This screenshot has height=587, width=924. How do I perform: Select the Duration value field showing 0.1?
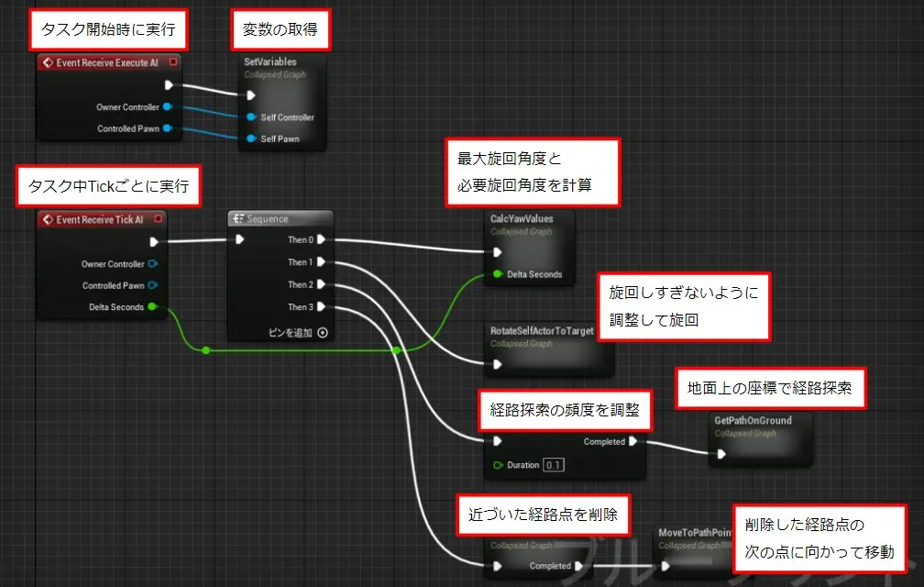coord(554,465)
